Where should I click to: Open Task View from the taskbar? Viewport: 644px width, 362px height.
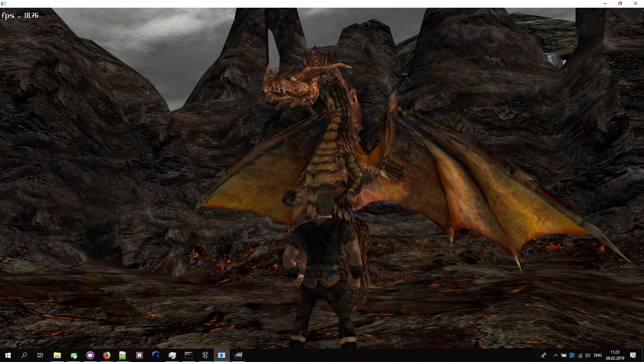click(x=40, y=355)
